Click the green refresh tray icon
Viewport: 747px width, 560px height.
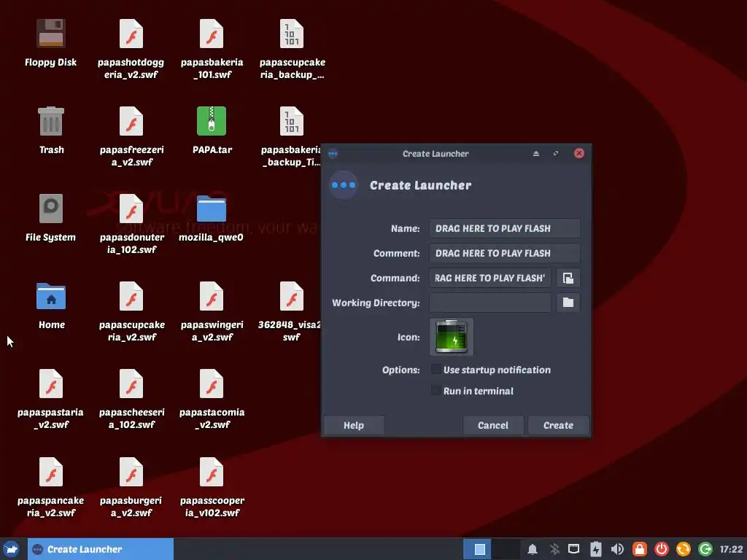(705, 550)
